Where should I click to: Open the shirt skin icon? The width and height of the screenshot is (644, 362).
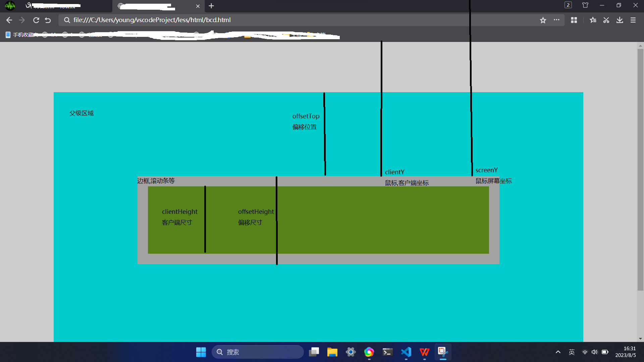[585, 5]
